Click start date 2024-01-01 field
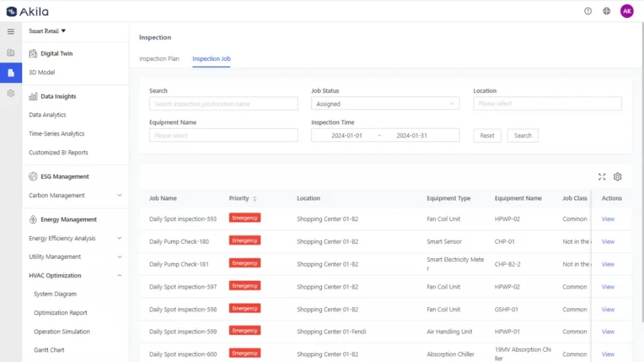Viewport: 644px width, 362px height. 347,135
